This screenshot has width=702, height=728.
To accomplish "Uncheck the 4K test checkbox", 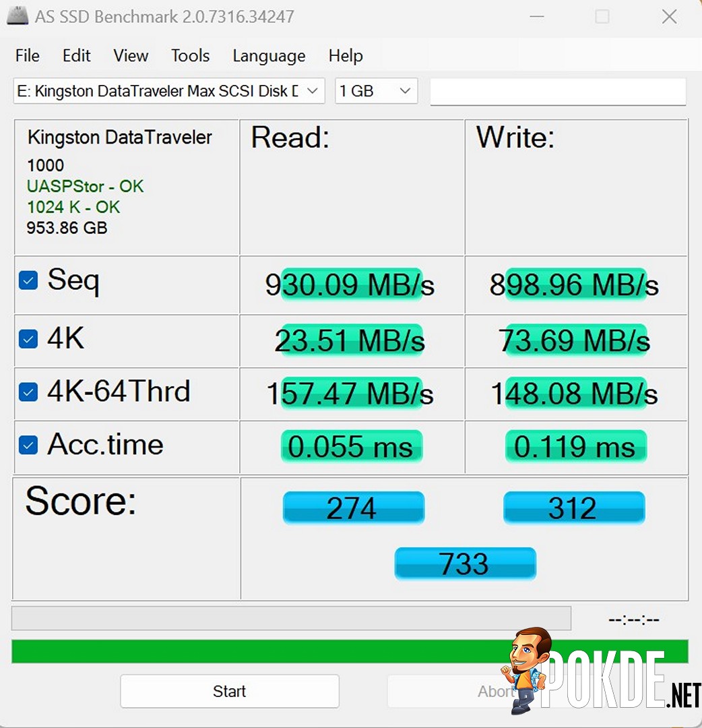I will (x=28, y=339).
